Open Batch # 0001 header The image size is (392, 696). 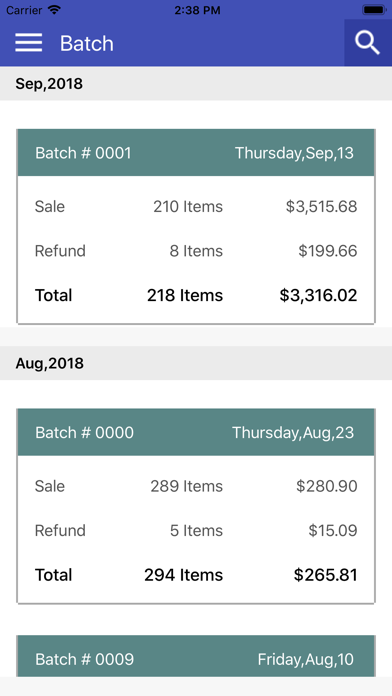tap(196, 153)
